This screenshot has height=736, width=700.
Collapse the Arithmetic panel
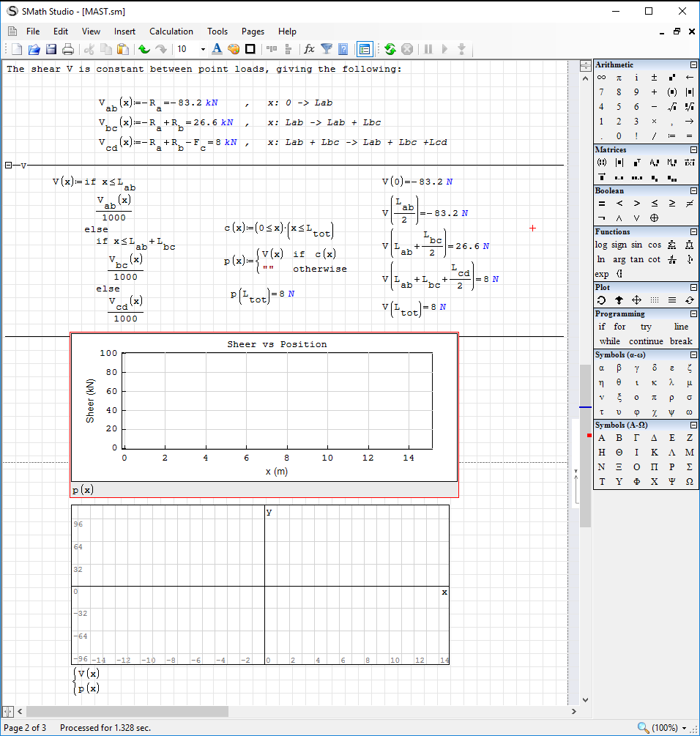pos(693,65)
